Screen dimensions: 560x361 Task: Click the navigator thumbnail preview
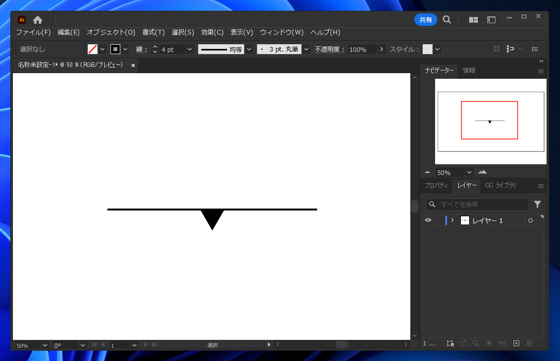coord(490,121)
